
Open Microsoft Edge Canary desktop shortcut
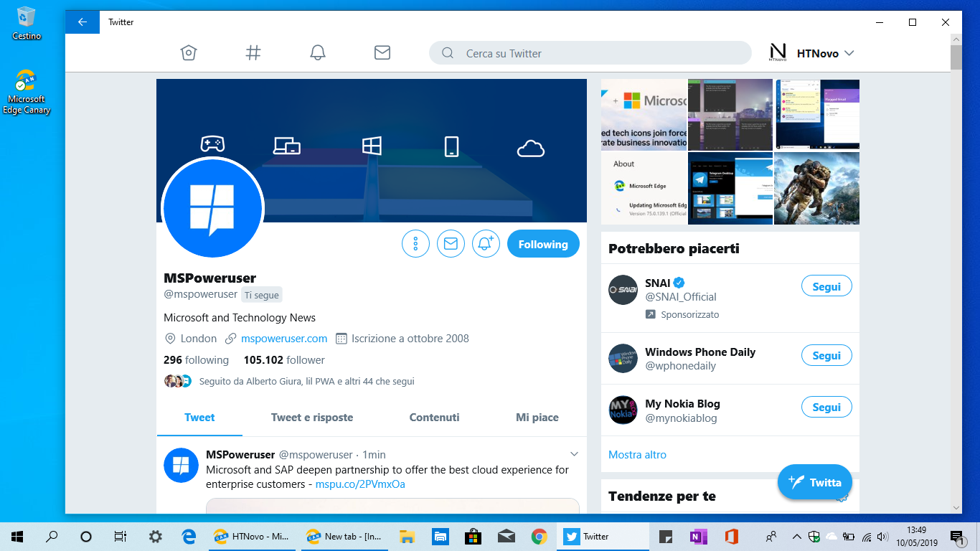click(x=27, y=92)
